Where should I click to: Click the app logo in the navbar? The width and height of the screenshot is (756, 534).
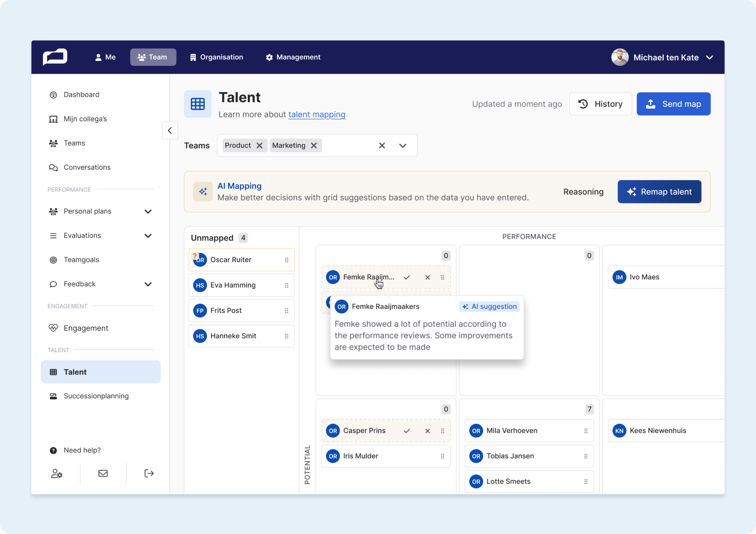tap(55, 57)
